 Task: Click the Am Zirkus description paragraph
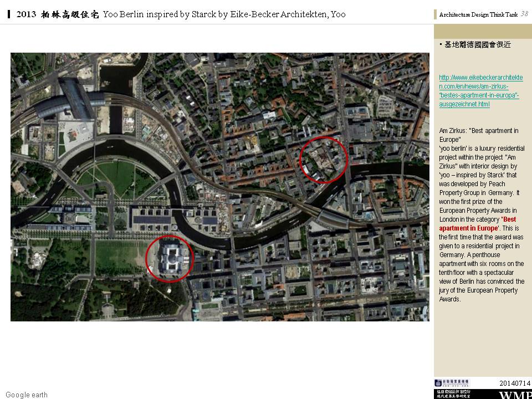point(481,215)
